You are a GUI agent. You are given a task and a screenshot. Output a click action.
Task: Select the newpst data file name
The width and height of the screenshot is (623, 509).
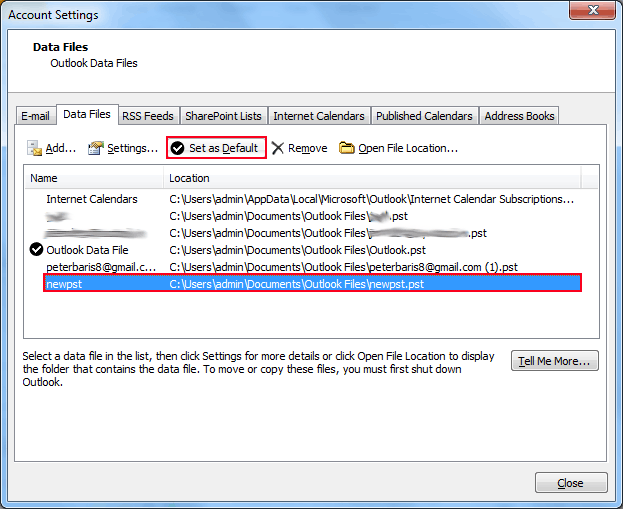[x=64, y=284]
